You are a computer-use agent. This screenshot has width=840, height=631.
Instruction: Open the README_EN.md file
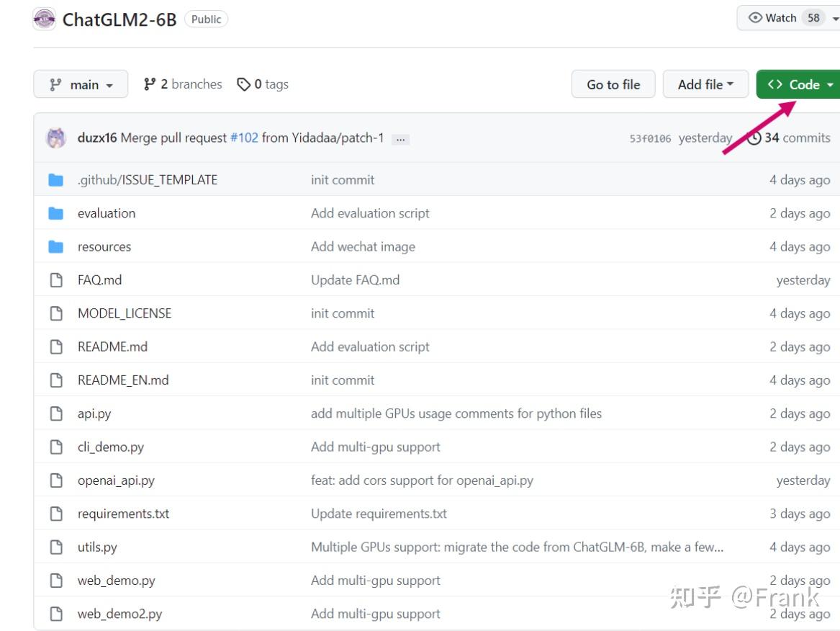[x=123, y=380]
